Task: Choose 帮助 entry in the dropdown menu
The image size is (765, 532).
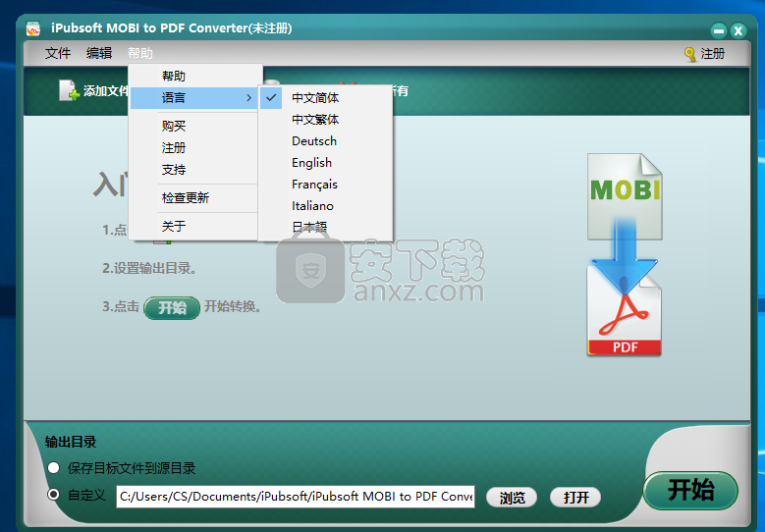Action: (x=194, y=76)
